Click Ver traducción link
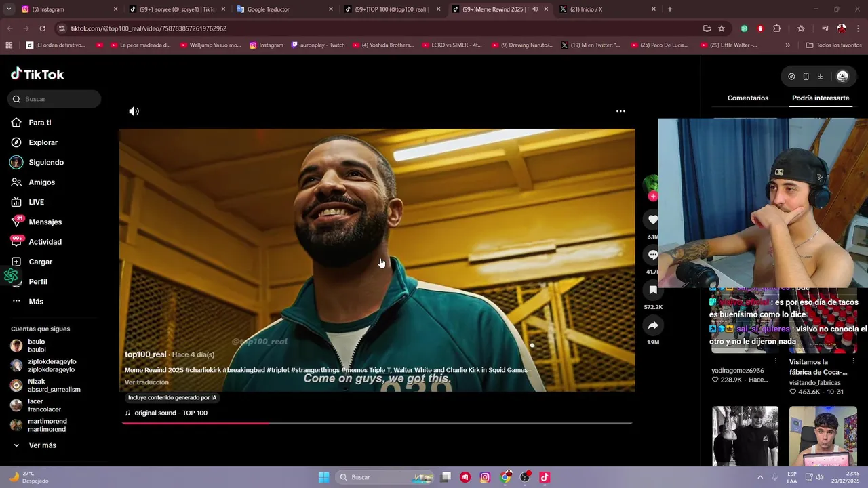868x488 pixels. pyautogui.click(x=146, y=382)
